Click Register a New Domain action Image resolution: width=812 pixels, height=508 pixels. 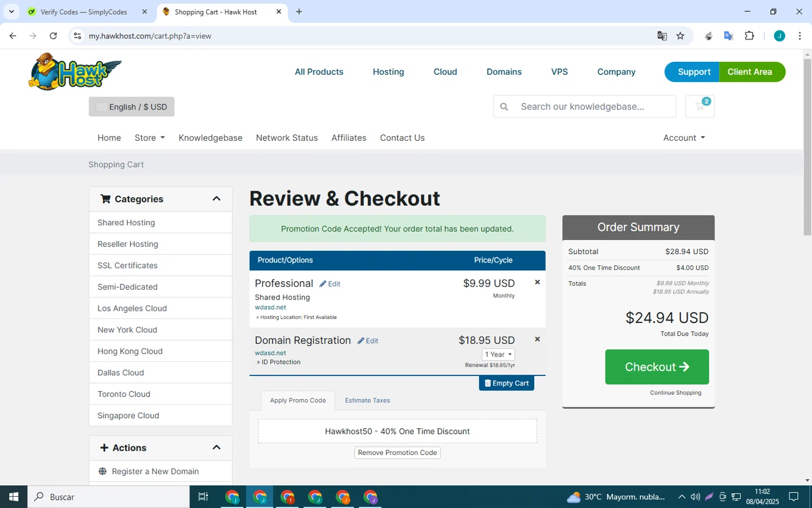click(160, 471)
